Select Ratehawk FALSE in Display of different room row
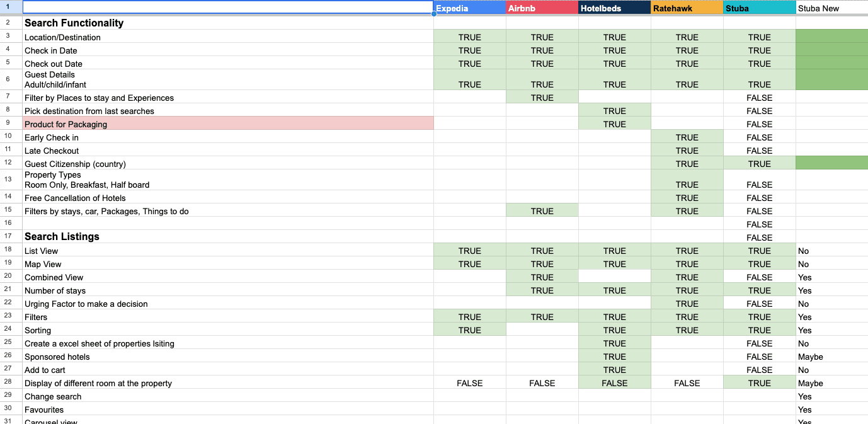Screen dimensions: 868x424 (x=687, y=382)
